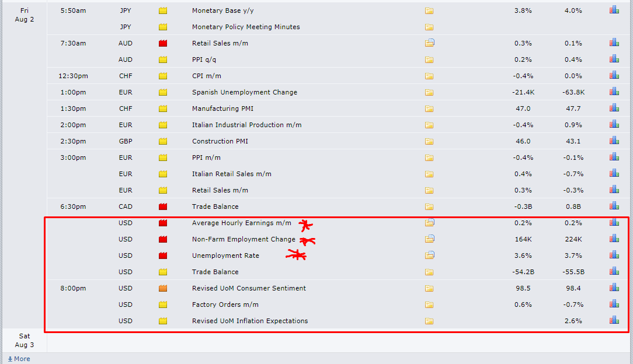Show chart for Spanish Unemployment Change

click(x=614, y=92)
